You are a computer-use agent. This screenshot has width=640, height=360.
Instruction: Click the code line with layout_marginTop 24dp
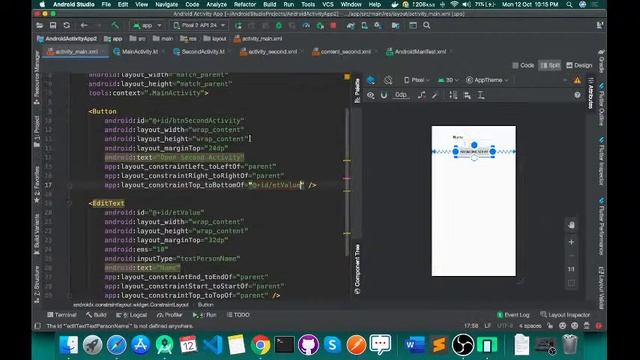click(166, 148)
